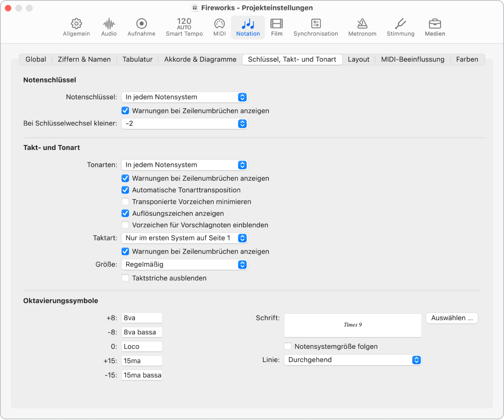Open Bei Schlüsselwechsel kleiner popup menu
This screenshot has width=504, height=420.
tap(184, 123)
